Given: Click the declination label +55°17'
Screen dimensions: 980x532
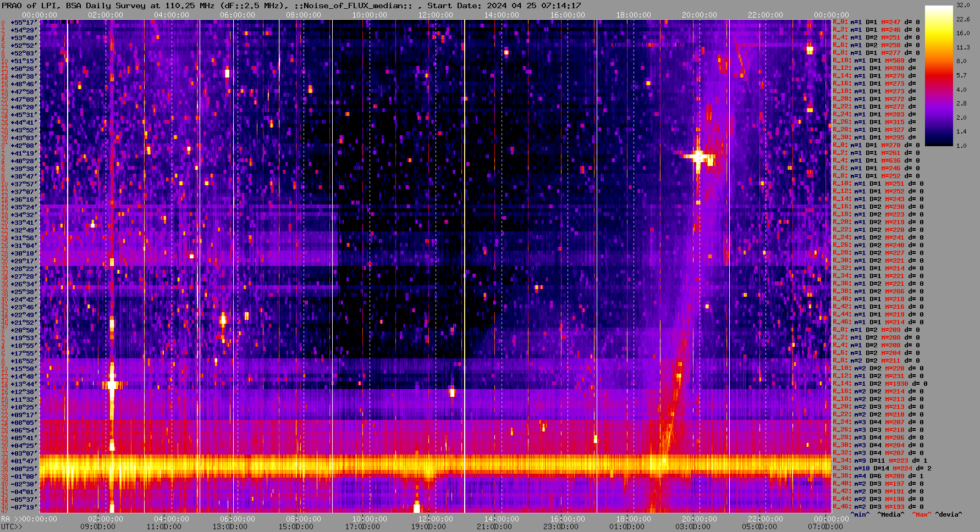Looking at the screenshot, I should pos(24,22).
